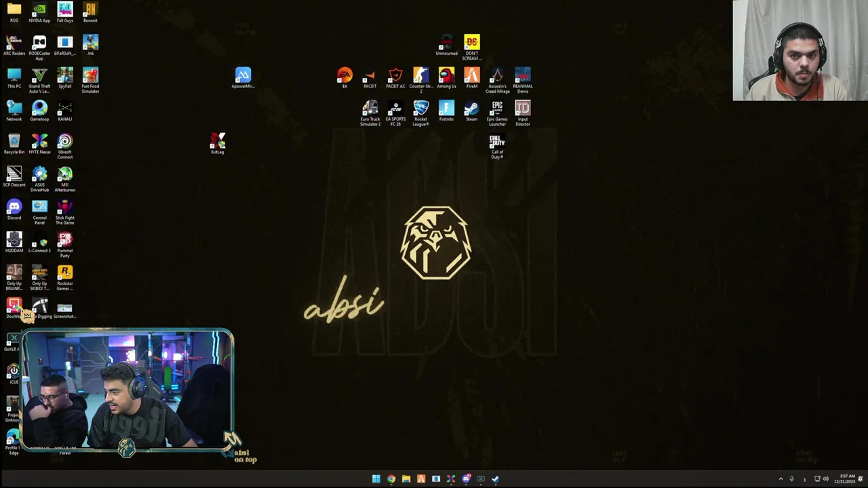Select the Epic Games Launcher shortcut
The image size is (868, 488).
click(x=497, y=113)
